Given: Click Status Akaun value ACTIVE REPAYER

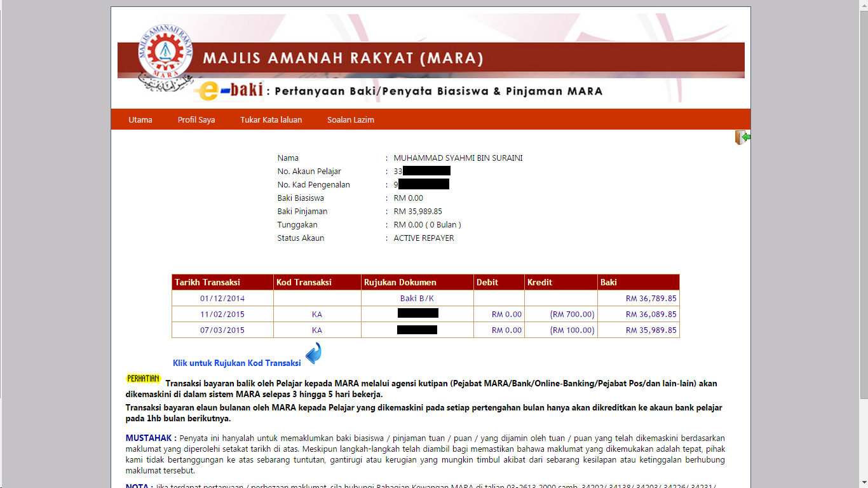Looking at the screenshot, I should 424,238.
